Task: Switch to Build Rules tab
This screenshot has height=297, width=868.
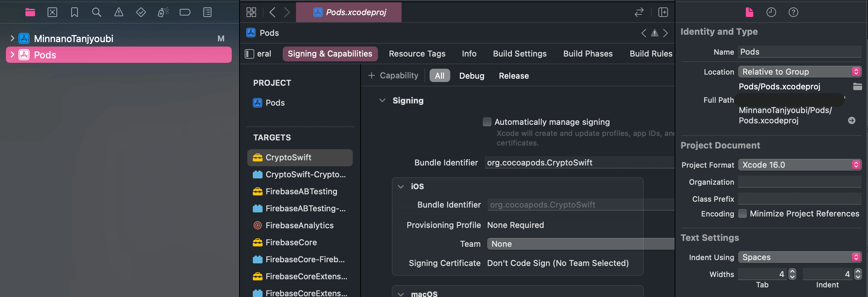Action: point(651,54)
